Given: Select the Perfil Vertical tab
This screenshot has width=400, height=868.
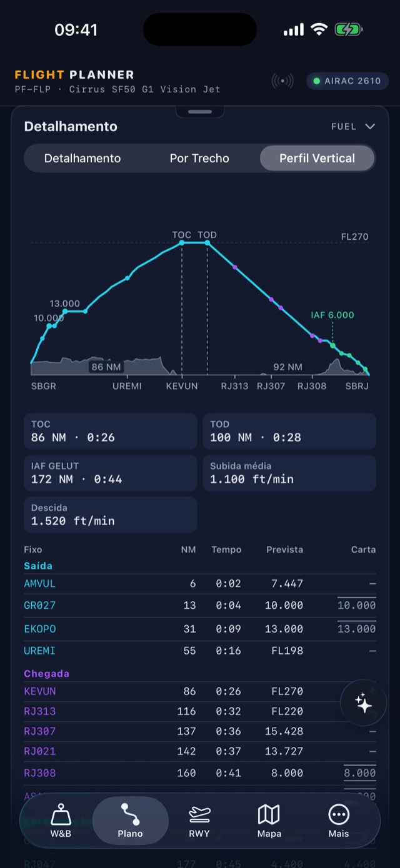Looking at the screenshot, I should click(317, 159).
